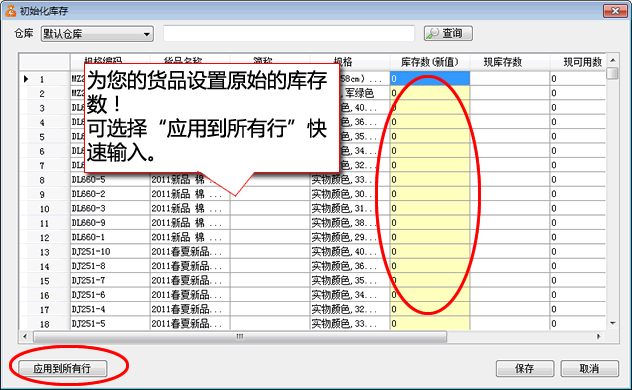This screenshot has width=632, height=390.
Task: Cancel with the 取消 button
Action: pos(589,368)
